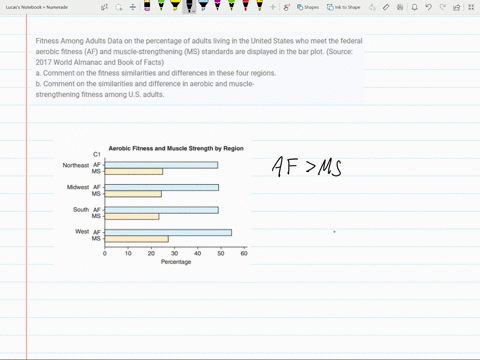Enter full screen mode
This screenshot has width=480, height=360.
pyautogui.click(x=471, y=7)
